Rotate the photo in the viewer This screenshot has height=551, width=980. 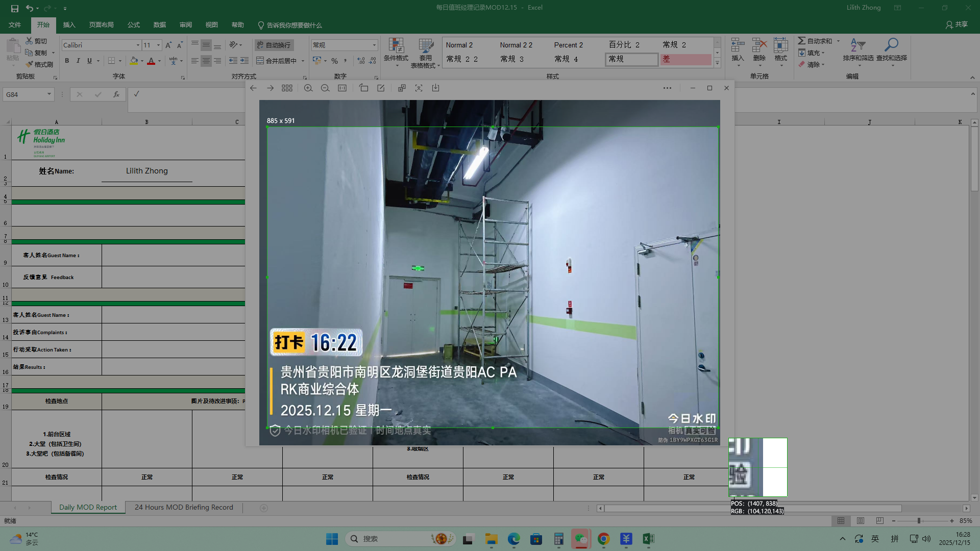click(363, 88)
